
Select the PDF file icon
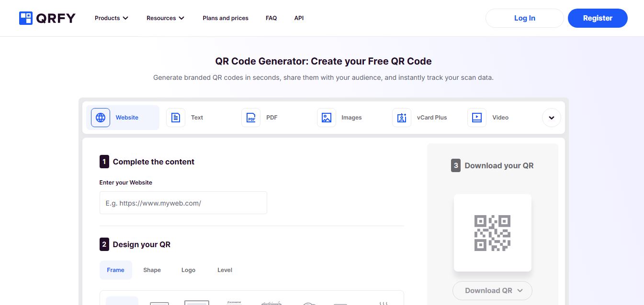coord(251,118)
